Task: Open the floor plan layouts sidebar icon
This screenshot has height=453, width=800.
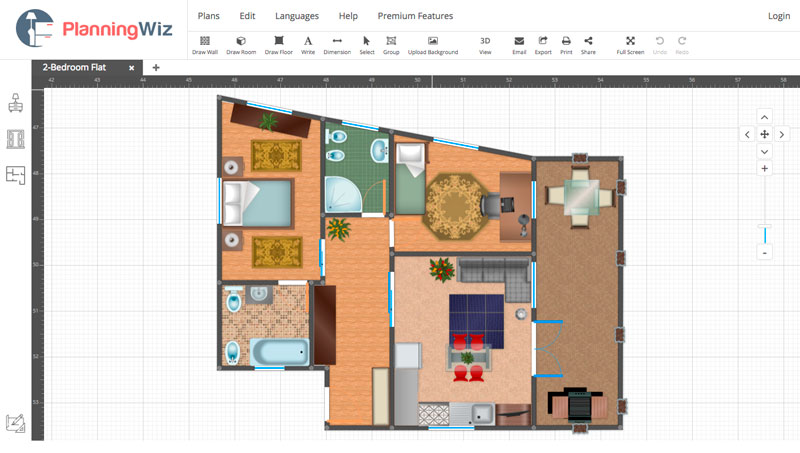Action: click(15, 175)
